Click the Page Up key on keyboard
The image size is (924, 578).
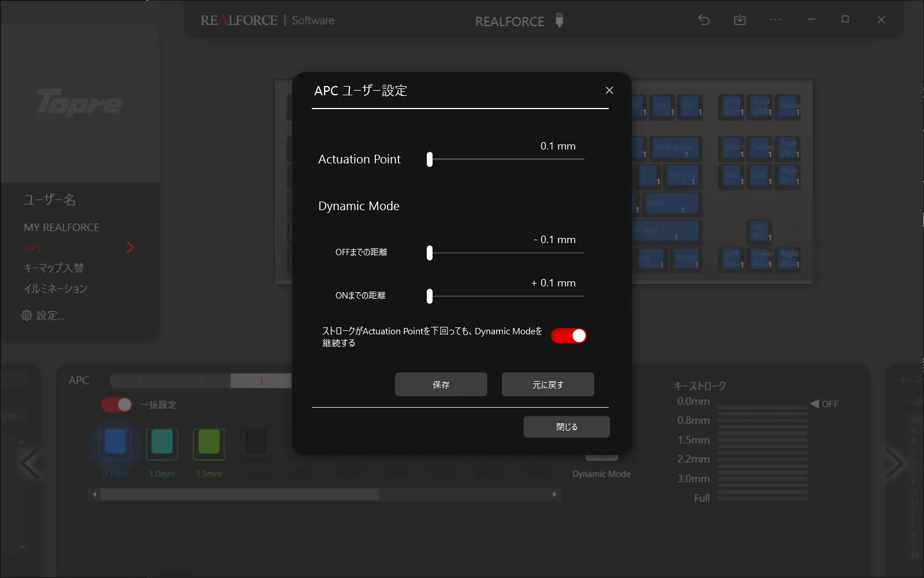point(789,148)
